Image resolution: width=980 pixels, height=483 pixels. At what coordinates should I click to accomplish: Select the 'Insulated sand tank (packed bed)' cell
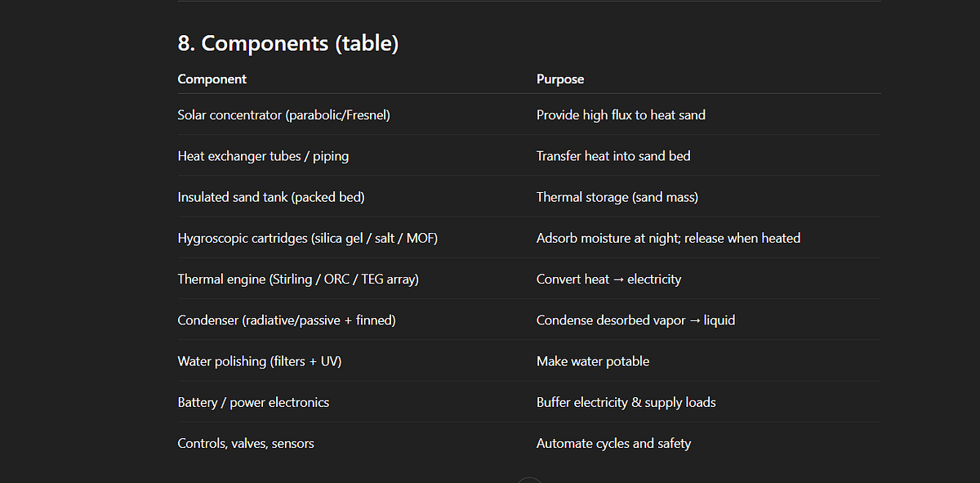271,197
